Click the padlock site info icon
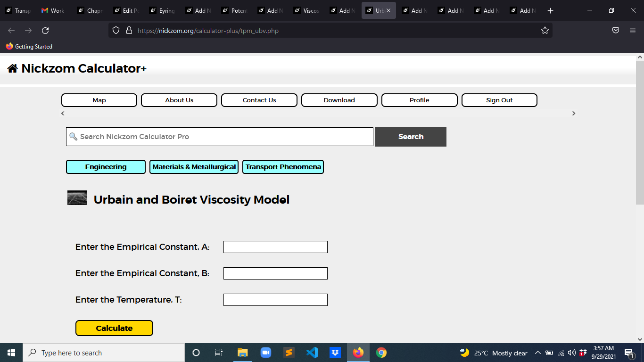The width and height of the screenshot is (644, 362). 129,31
